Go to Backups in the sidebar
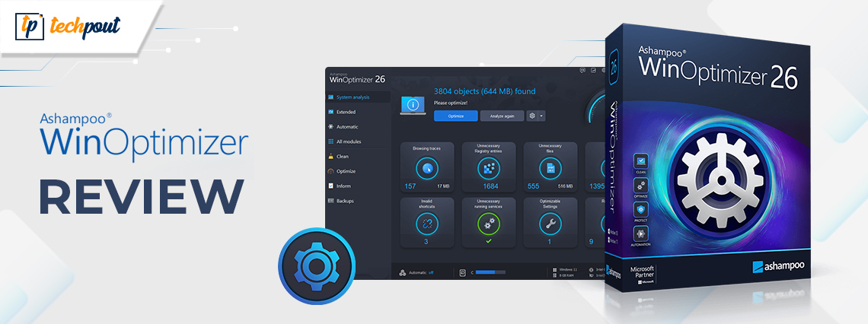Viewport: 868px width, 324px height. point(345,201)
